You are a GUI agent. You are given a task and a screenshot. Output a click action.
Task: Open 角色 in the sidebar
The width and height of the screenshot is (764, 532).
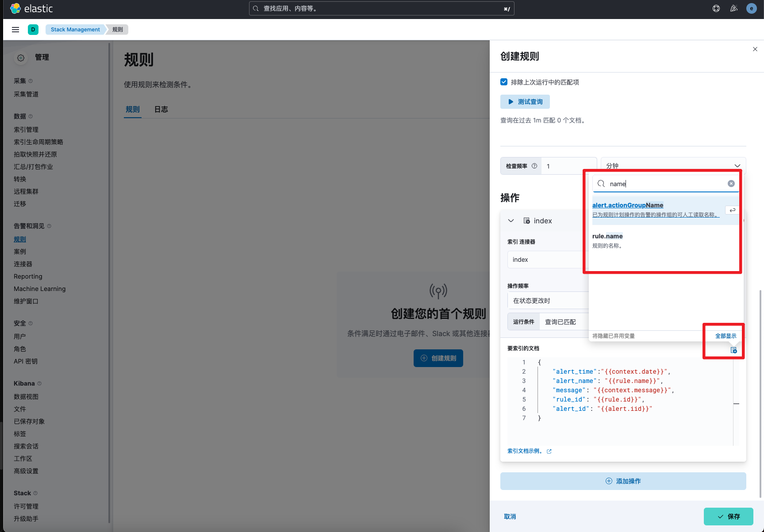(20, 349)
